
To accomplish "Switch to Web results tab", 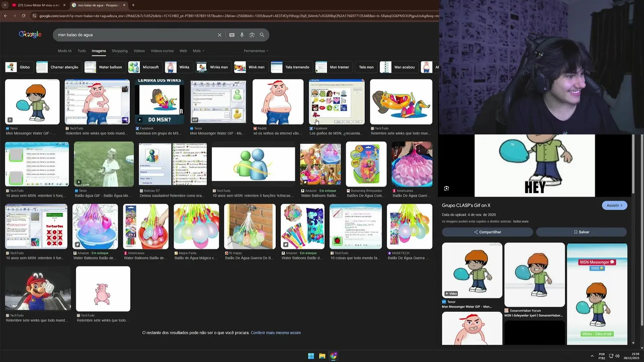I will (x=183, y=51).
